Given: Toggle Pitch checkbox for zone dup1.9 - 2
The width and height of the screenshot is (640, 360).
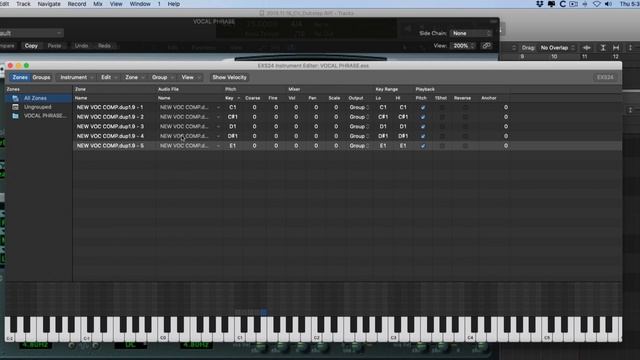Looking at the screenshot, I should 423,117.
